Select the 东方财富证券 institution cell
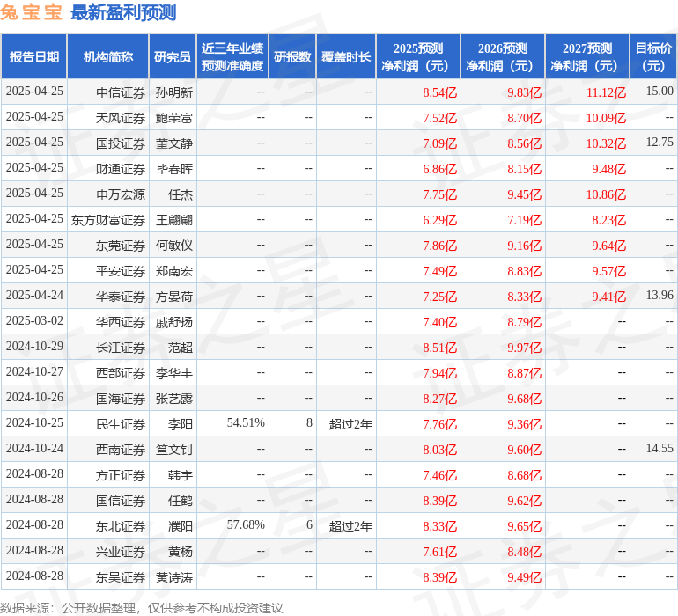Viewport: 678px width, 616px height. click(108, 220)
